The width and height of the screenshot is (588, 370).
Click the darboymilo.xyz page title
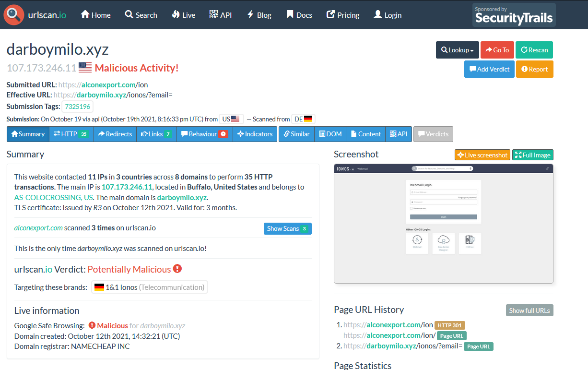click(x=58, y=49)
